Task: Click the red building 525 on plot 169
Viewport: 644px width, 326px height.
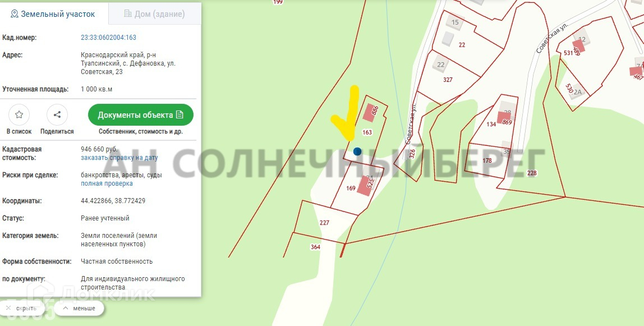Action: [x=365, y=186]
